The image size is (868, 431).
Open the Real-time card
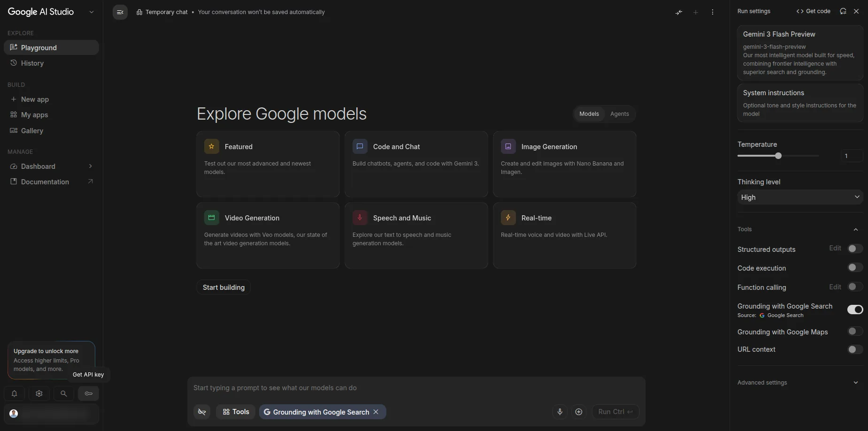point(565,235)
